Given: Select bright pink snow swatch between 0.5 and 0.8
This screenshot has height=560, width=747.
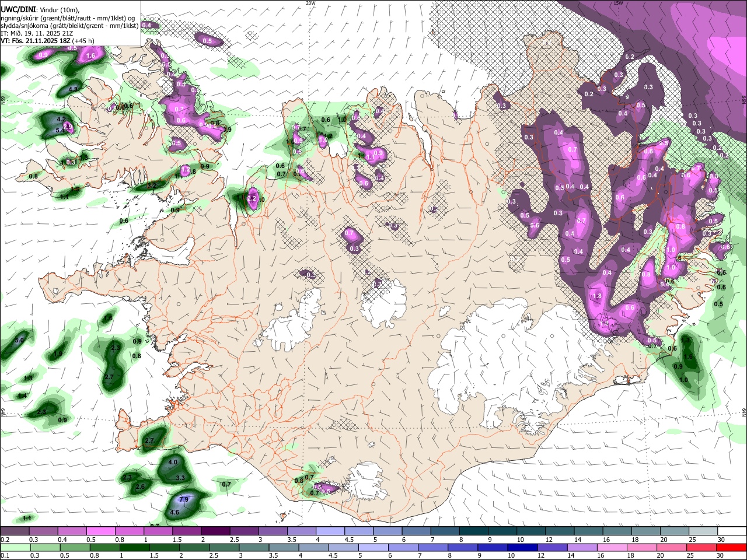Looking at the screenshot, I should (101, 531).
